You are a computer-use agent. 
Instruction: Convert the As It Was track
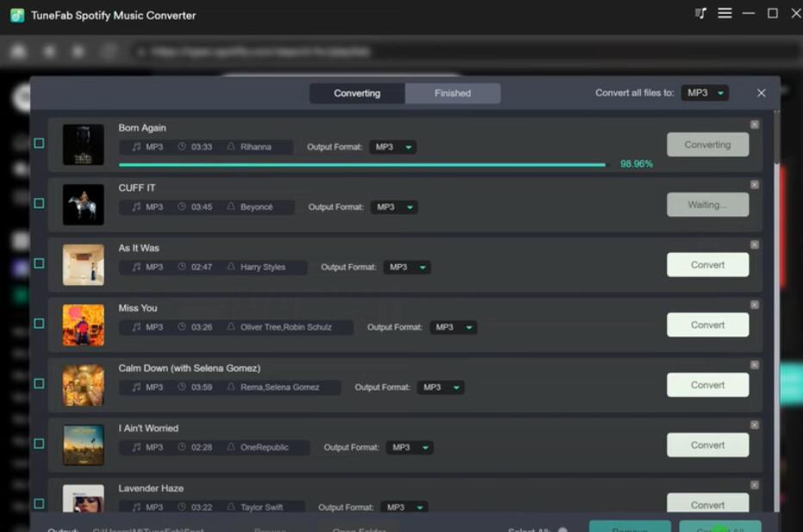pyautogui.click(x=707, y=265)
